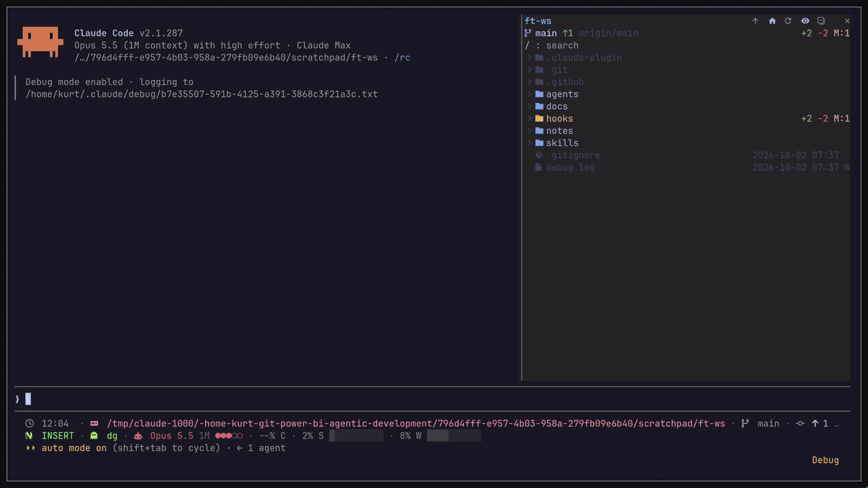Toggle auto mode on indicator
Image resolution: width=868 pixels, height=488 pixels.
coord(74,448)
